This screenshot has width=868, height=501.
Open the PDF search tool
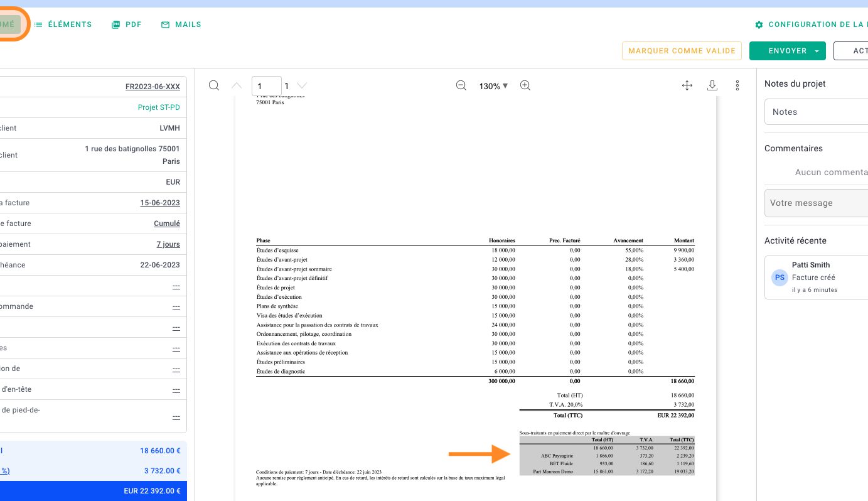point(214,85)
